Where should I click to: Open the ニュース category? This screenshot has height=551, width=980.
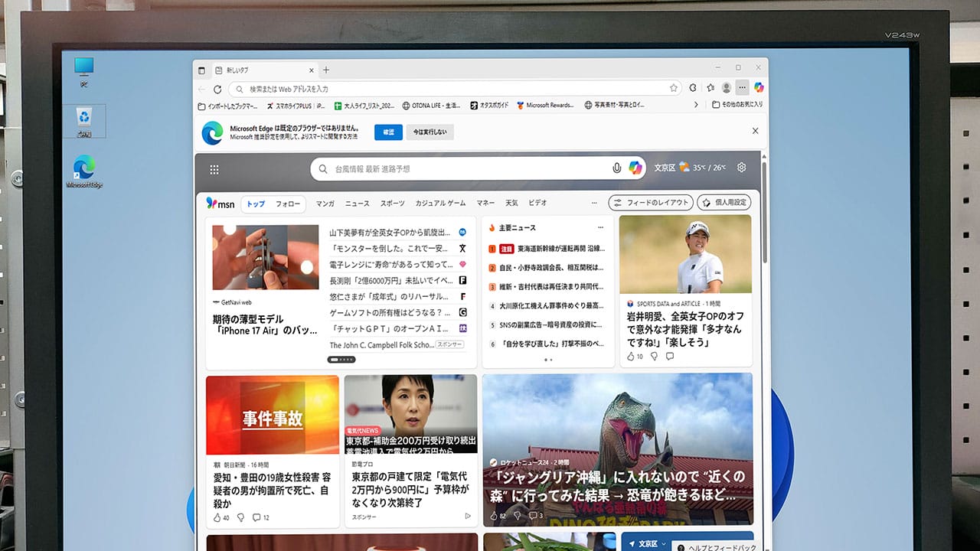[x=357, y=204]
